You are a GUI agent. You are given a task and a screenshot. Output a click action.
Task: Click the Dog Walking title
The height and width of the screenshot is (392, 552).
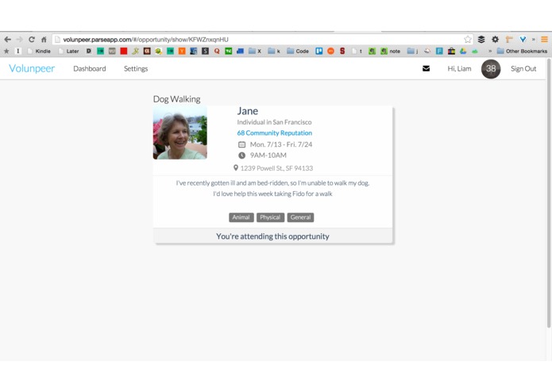(x=177, y=99)
